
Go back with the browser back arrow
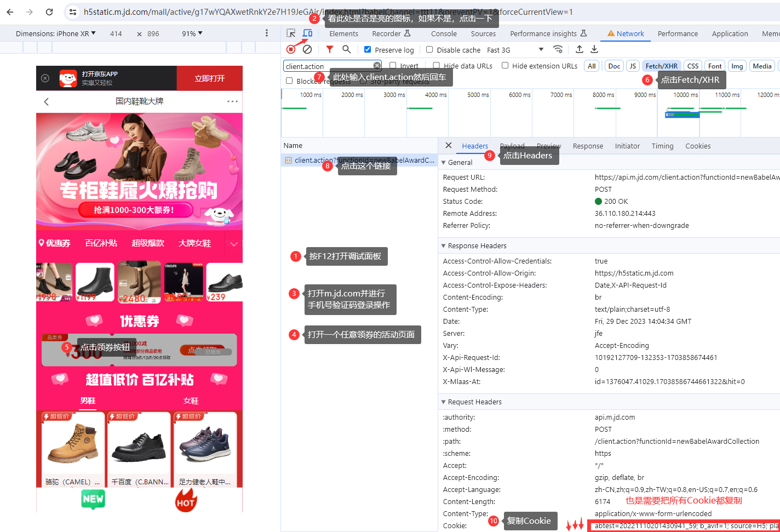click(10, 12)
